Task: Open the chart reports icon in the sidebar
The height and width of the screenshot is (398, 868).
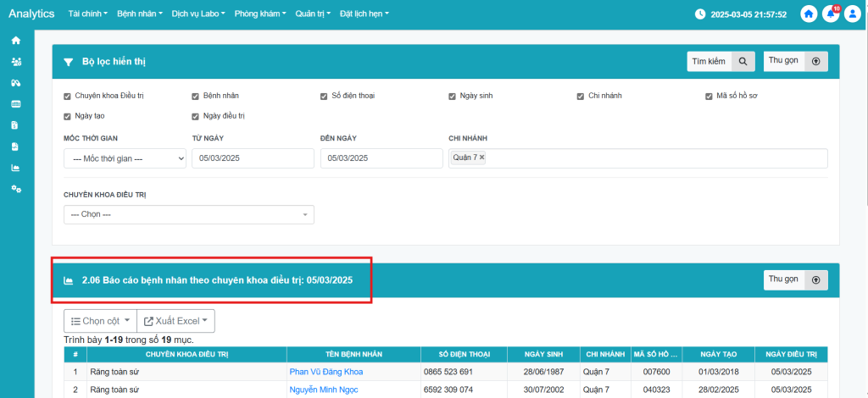Action: 15,168
